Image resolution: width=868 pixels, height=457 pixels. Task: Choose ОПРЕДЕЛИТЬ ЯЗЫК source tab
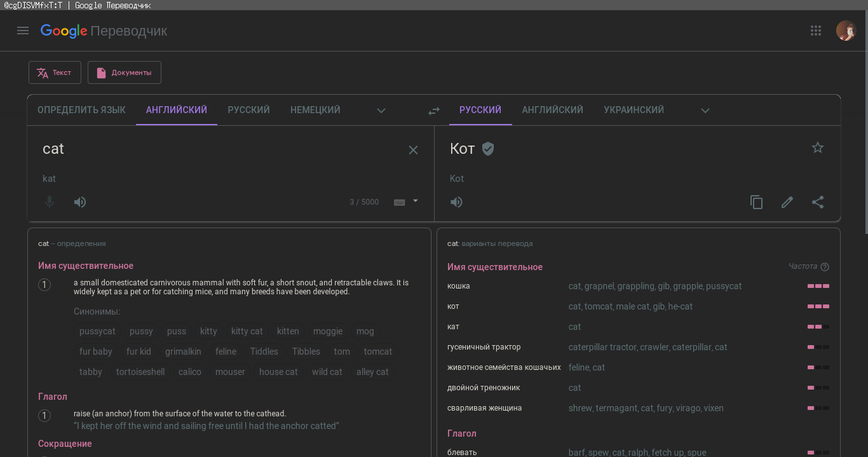[x=81, y=110]
